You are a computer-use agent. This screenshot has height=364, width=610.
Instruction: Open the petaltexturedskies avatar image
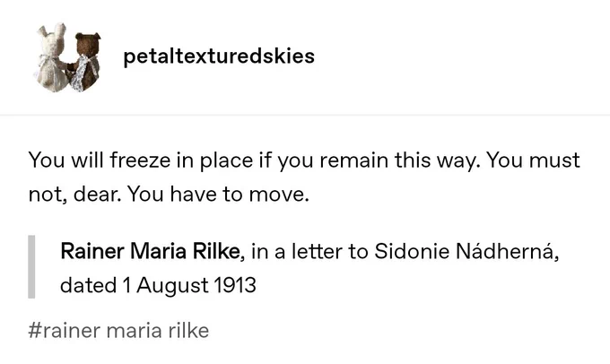[x=67, y=57]
